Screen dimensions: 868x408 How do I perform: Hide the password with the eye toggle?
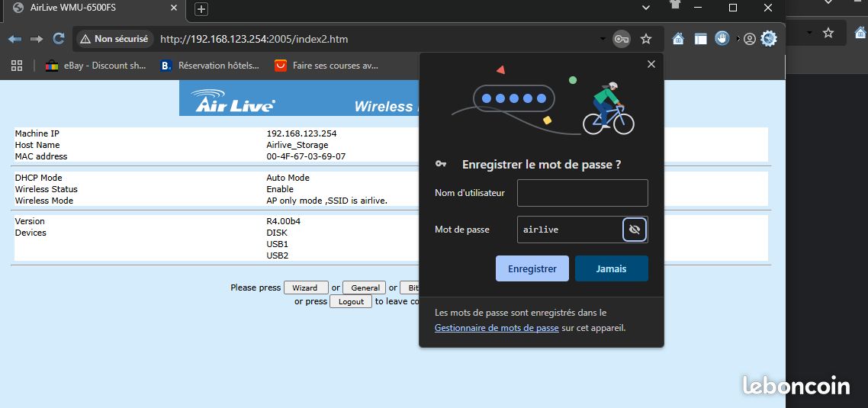[635, 230]
